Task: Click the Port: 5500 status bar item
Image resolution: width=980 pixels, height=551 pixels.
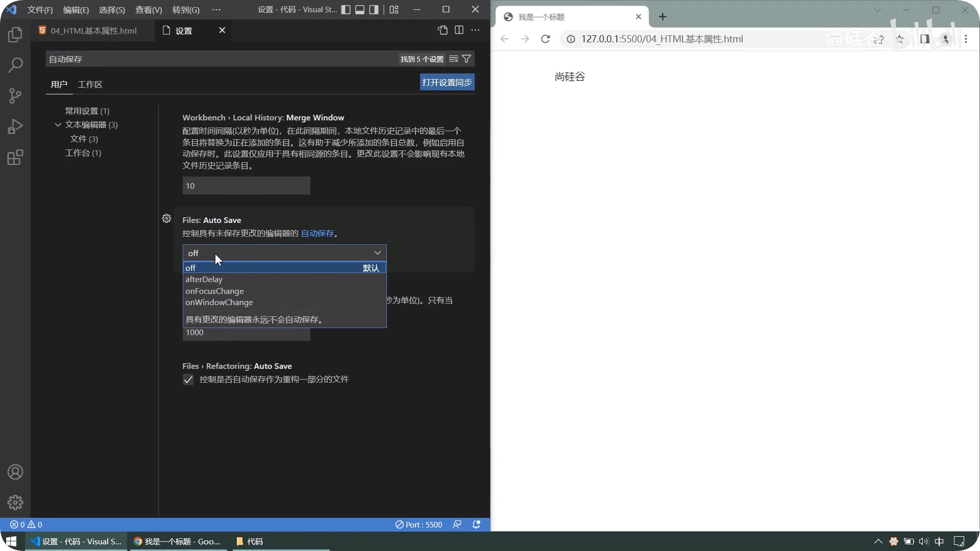Action: click(x=419, y=524)
